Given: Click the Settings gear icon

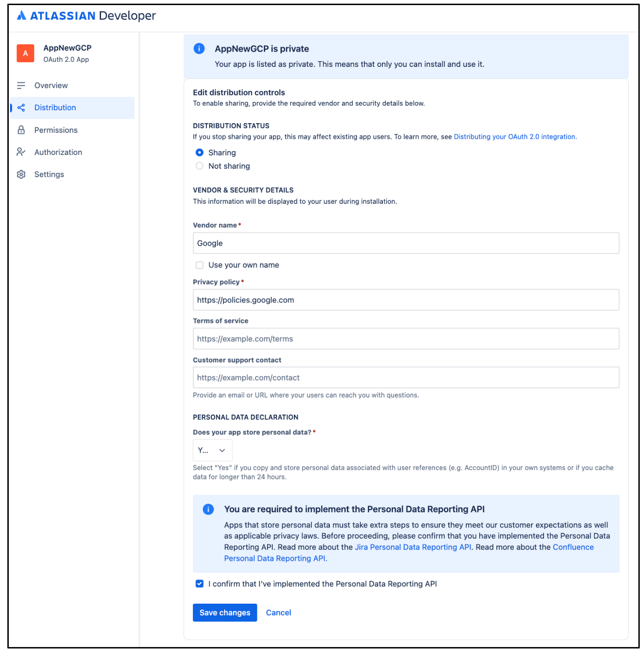Looking at the screenshot, I should point(21,174).
